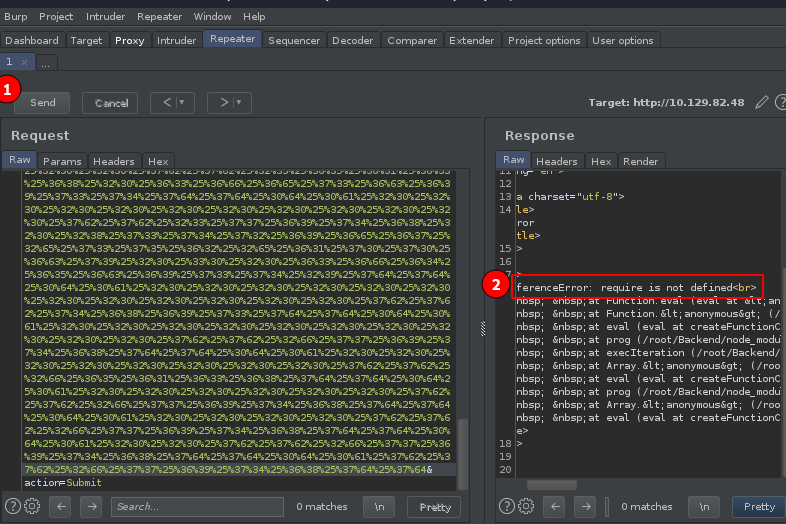Open the response Render tab
Image resolution: width=786 pixels, height=524 pixels.
click(640, 161)
